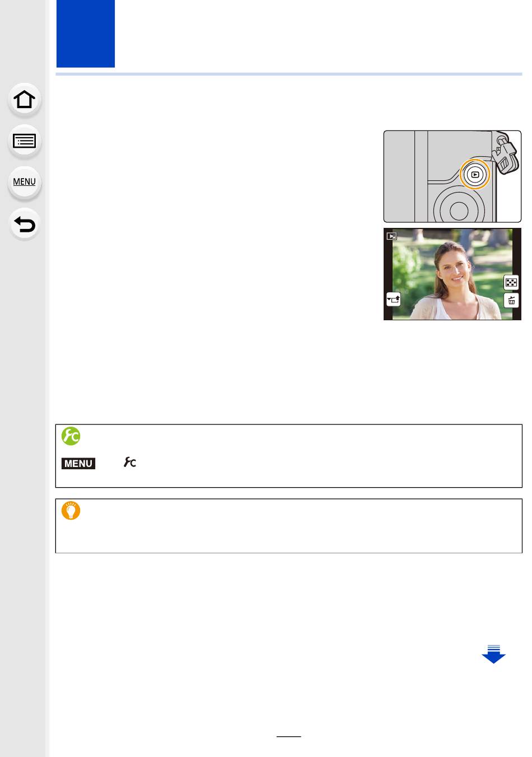Select the multi-playback thumbnail grid icon

coord(511,282)
